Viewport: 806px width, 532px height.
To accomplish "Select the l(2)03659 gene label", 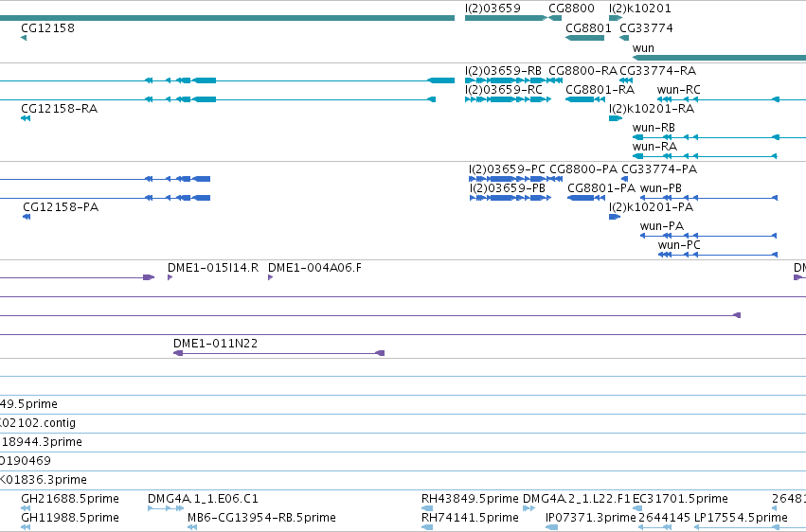I will coord(493,9).
